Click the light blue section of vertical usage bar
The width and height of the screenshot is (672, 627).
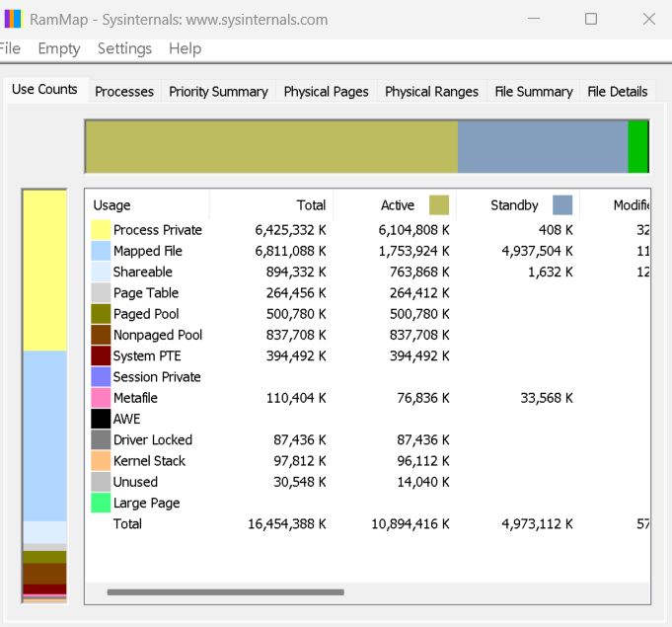(x=44, y=435)
